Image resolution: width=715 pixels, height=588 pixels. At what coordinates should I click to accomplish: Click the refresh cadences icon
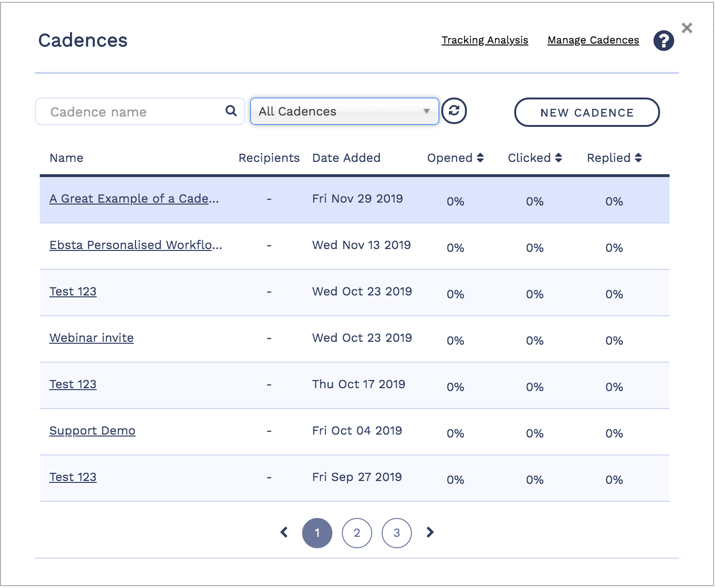click(x=454, y=111)
